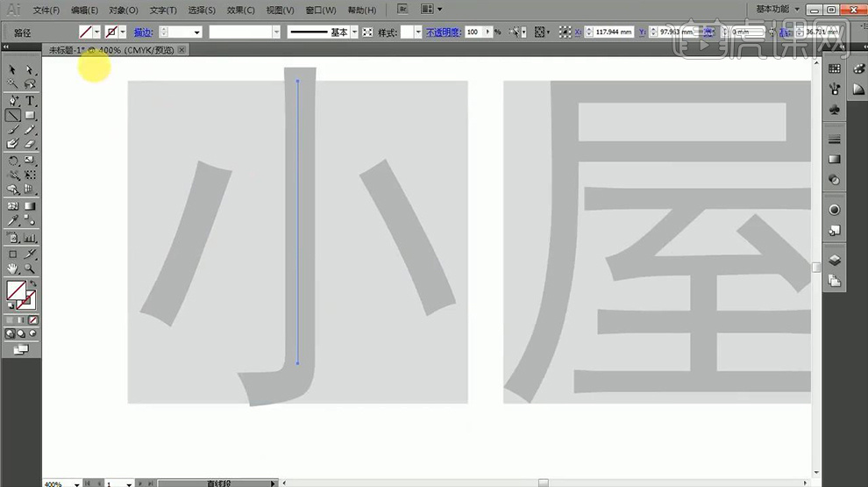Image resolution: width=868 pixels, height=487 pixels.
Task: Open the 文件(F) menu
Action: 46,11
